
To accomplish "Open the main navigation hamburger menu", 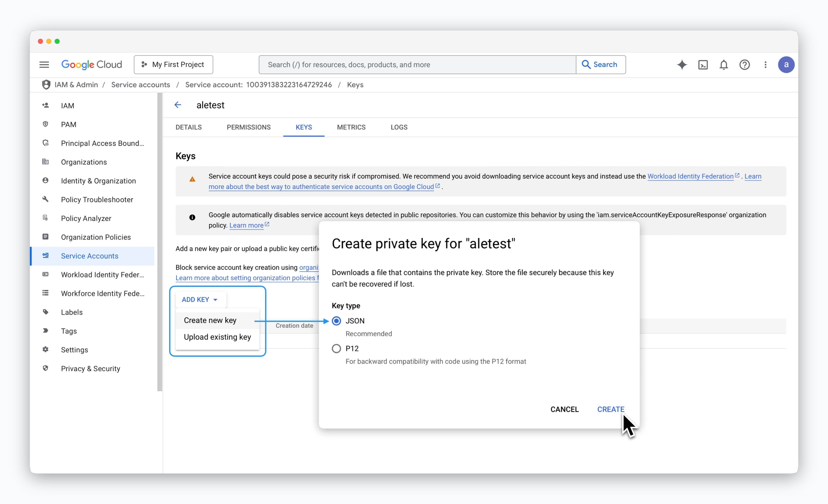I will (44, 64).
